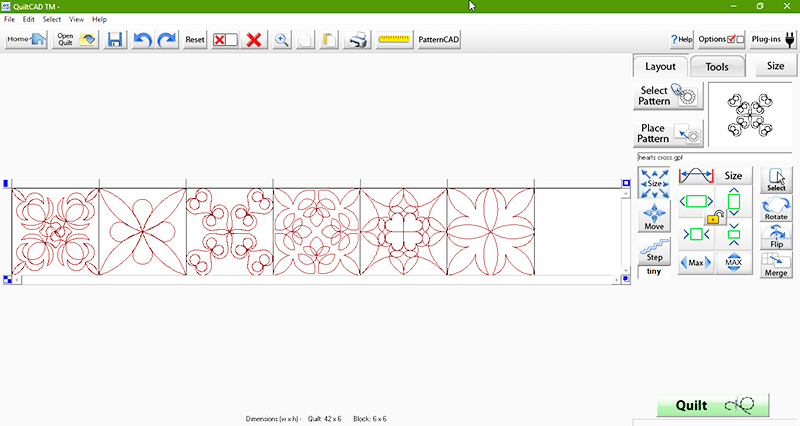Open the File menu
The height and width of the screenshot is (426, 800).
(9, 19)
